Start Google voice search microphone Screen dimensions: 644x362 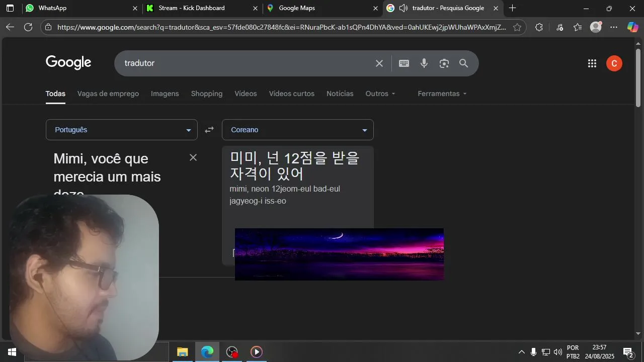424,63
